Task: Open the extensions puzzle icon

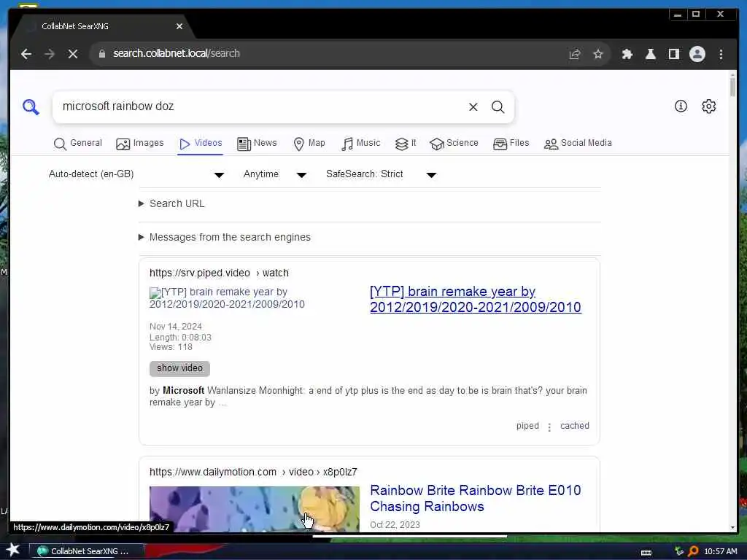Action: point(627,54)
